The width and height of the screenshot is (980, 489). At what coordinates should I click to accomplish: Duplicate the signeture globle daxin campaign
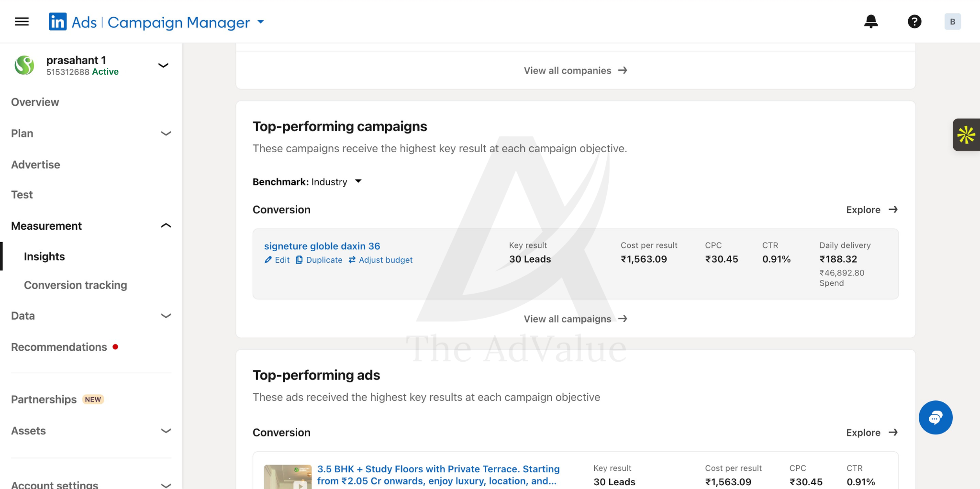[x=319, y=260]
